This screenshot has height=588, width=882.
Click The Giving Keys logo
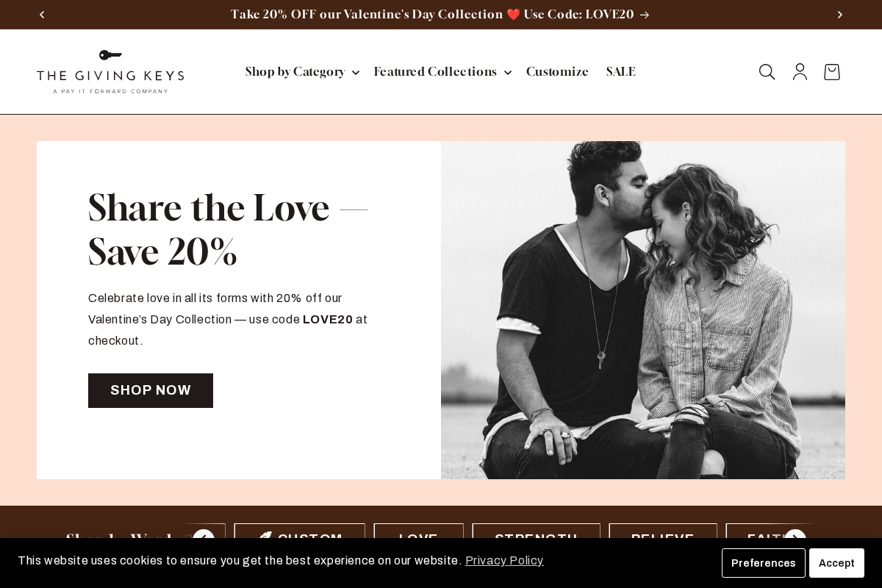[110, 71]
